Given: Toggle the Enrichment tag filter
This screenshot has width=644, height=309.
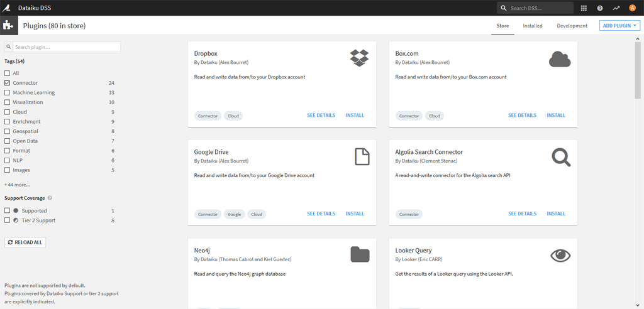Looking at the screenshot, I should click(7, 122).
